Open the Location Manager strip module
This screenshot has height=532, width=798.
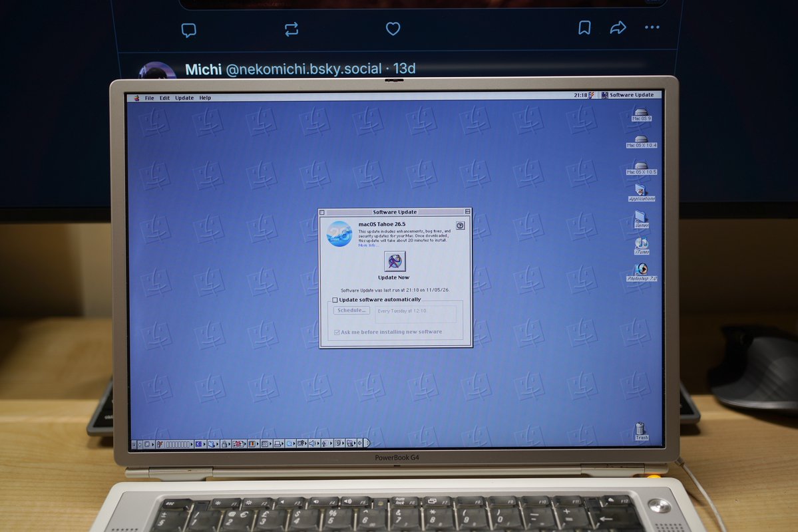click(x=238, y=444)
